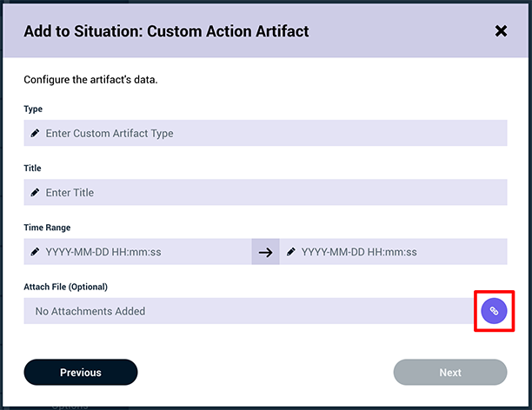This screenshot has height=410, width=532.
Task: Focus the Enter Custom Artifact Type field
Action: tap(265, 133)
